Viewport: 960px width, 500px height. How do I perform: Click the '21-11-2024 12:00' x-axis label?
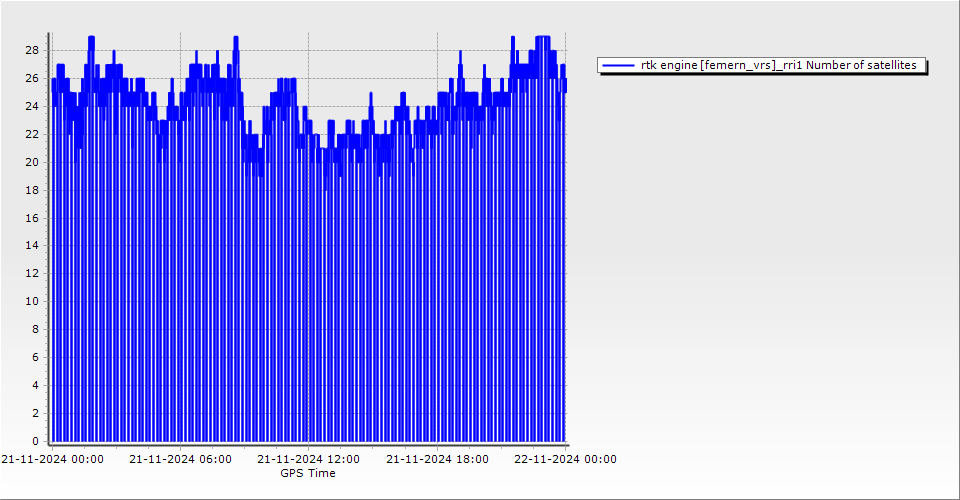click(x=309, y=459)
